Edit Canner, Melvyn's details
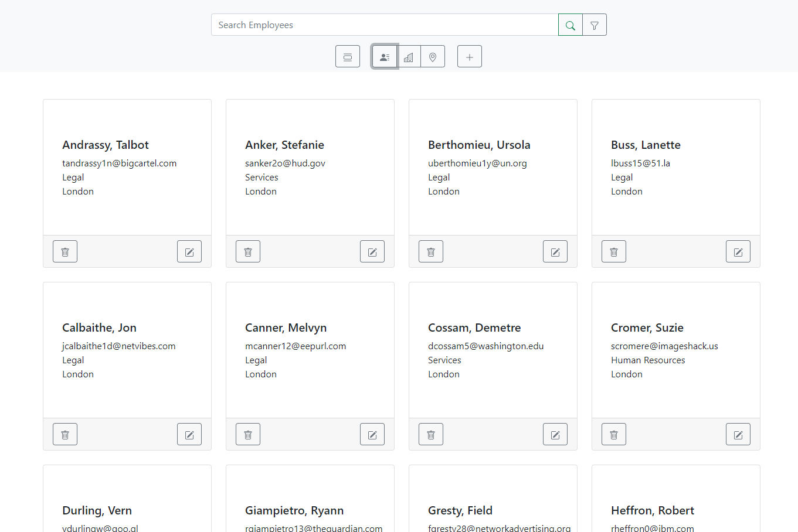 point(372,434)
